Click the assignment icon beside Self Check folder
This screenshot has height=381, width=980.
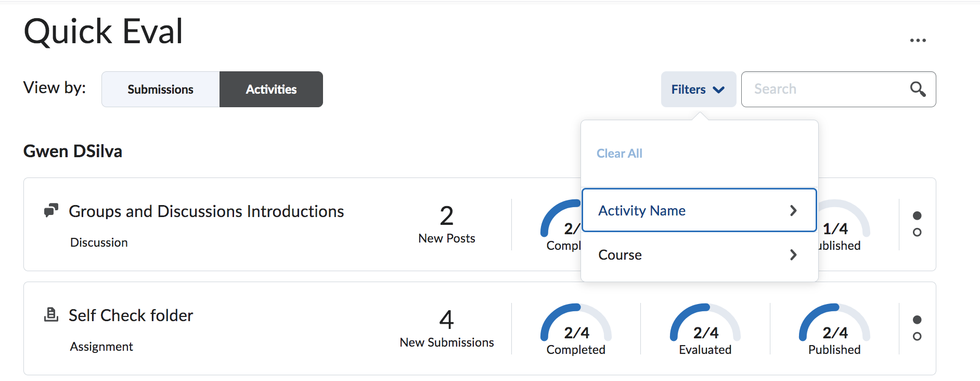pyautogui.click(x=51, y=315)
